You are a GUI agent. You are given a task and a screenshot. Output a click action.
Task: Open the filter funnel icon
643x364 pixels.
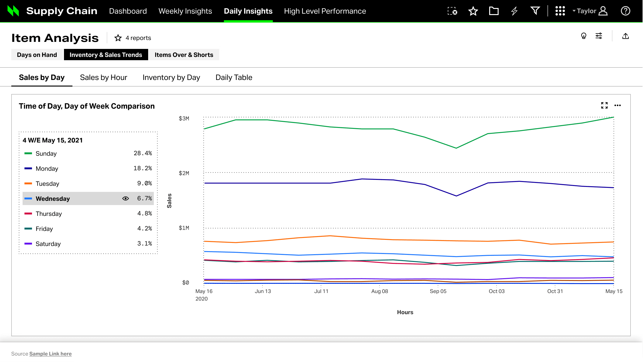point(535,11)
